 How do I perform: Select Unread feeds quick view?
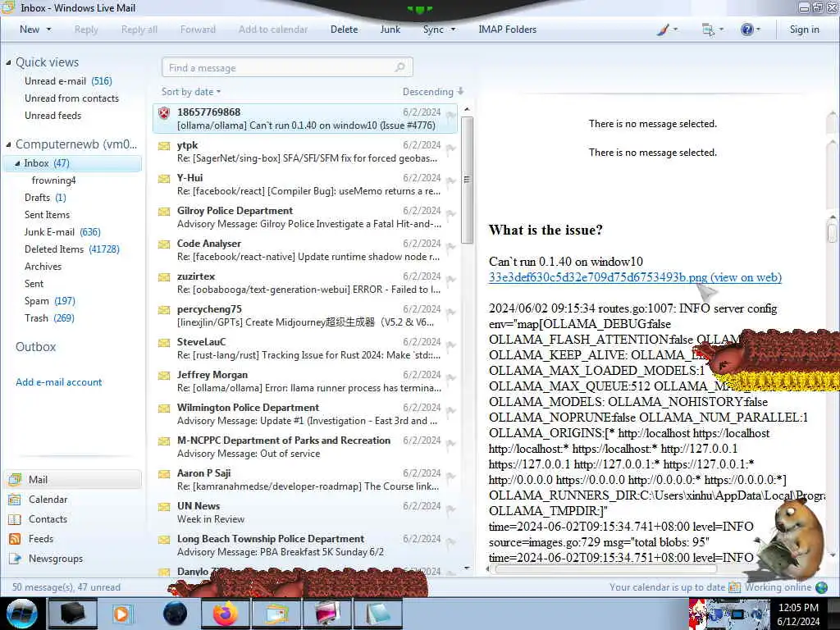click(53, 116)
